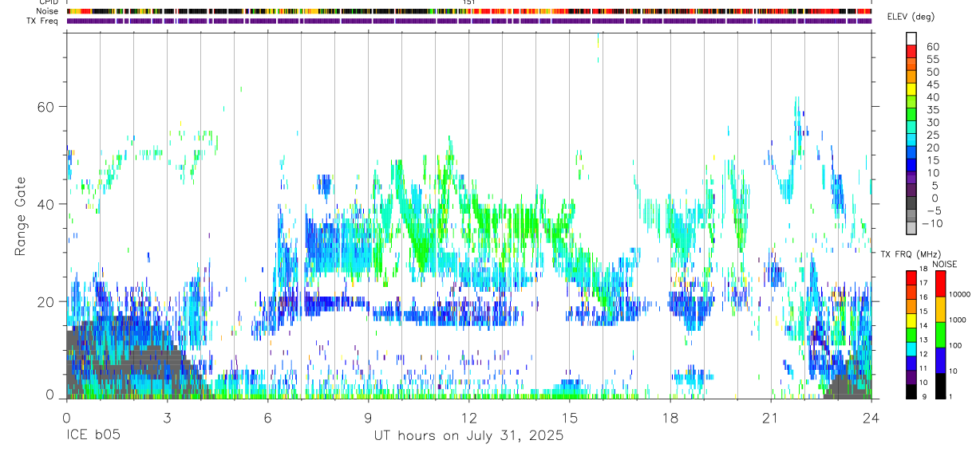Screen dimensions: 980x452
Task: Click the ELEV colorbar label 30
Action: coord(932,122)
